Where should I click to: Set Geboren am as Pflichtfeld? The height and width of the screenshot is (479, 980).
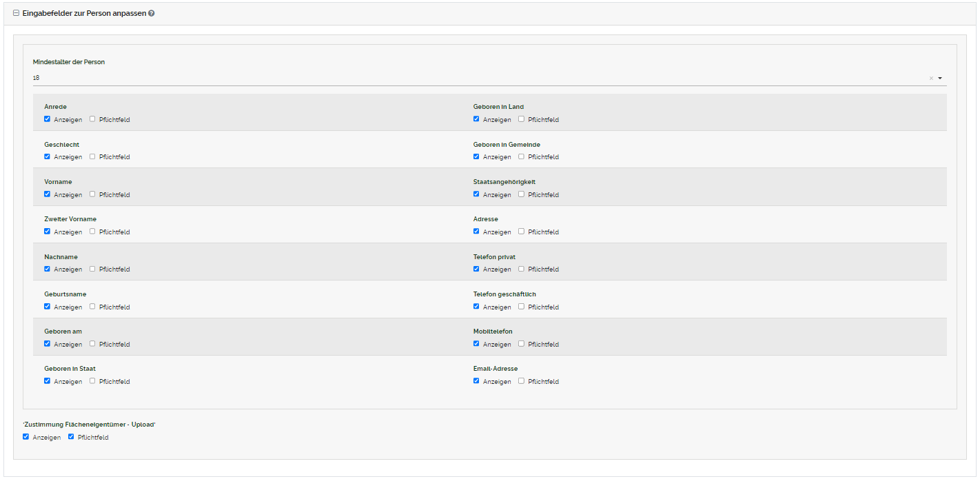[x=92, y=344]
